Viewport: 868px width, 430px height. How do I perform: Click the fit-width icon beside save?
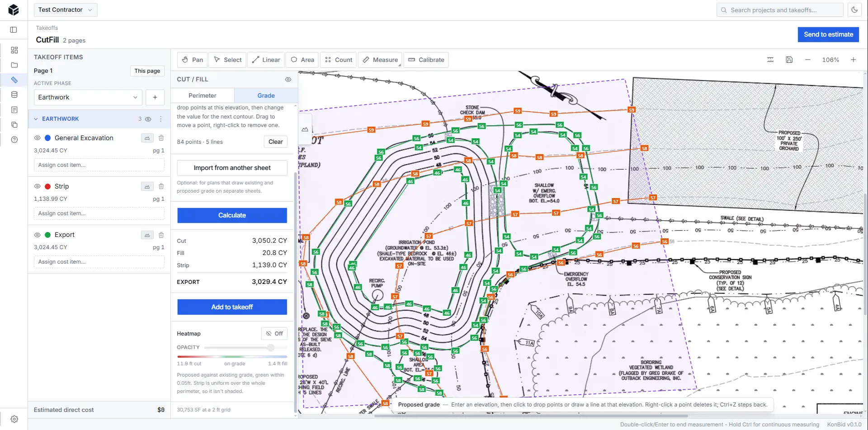point(770,60)
